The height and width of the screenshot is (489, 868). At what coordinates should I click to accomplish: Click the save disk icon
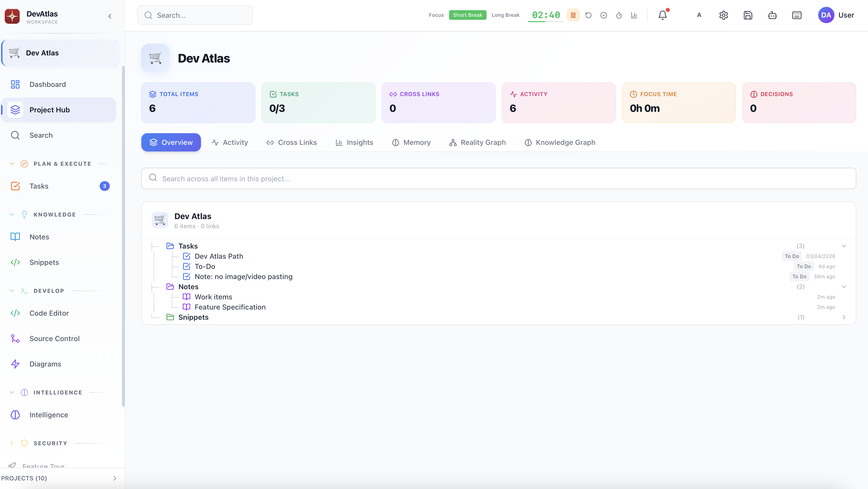[748, 15]
